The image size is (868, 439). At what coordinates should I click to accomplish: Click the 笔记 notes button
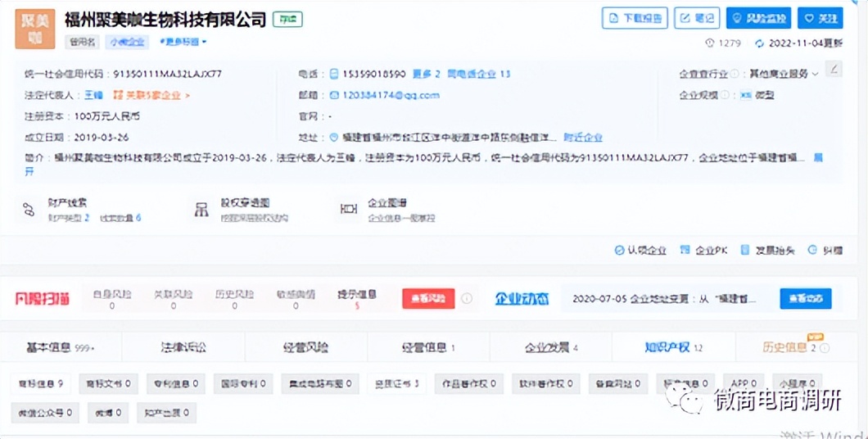click(x=697, y=18)
